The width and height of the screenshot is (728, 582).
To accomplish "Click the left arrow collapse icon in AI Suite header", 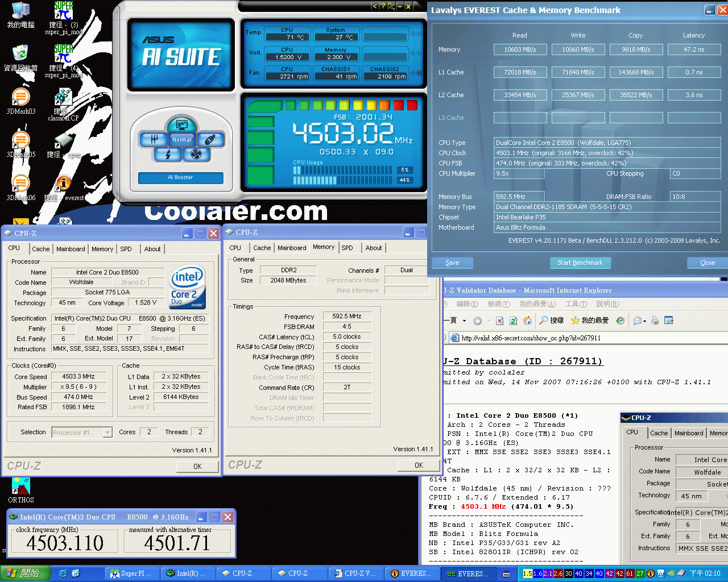I will click(374, 6).
